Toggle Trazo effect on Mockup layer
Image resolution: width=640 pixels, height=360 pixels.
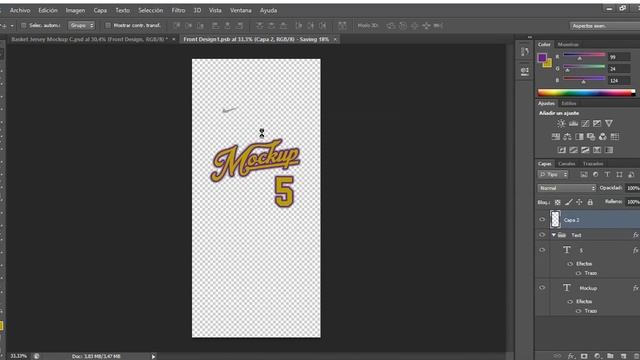tap(578, 311)
